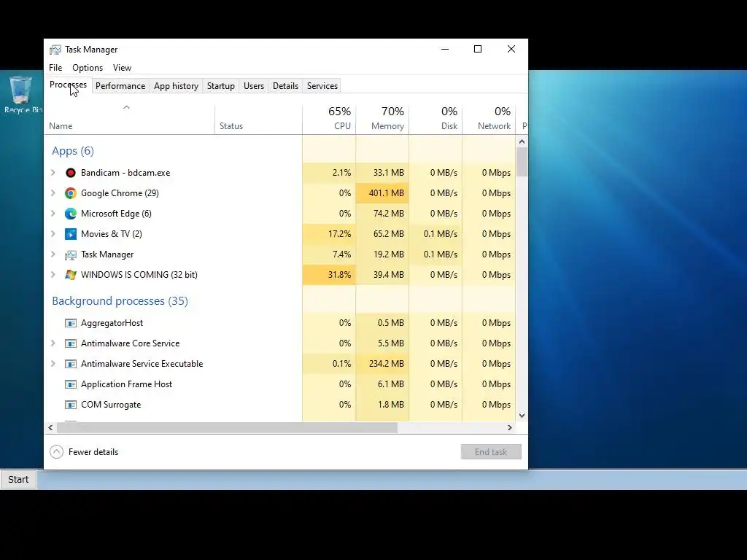747x560 pixels.
Task: Switch to the Services tab
Action: pos(322,86)
